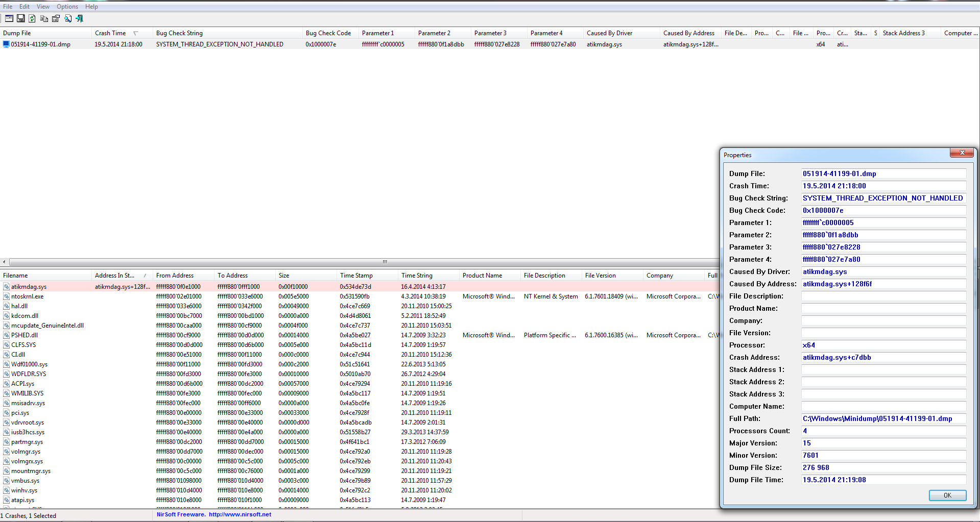This screenshot has width=980, height=522.
Task: Click the Refresh toolbar icon
Action: pyautogui.click(x=32, y=18)
